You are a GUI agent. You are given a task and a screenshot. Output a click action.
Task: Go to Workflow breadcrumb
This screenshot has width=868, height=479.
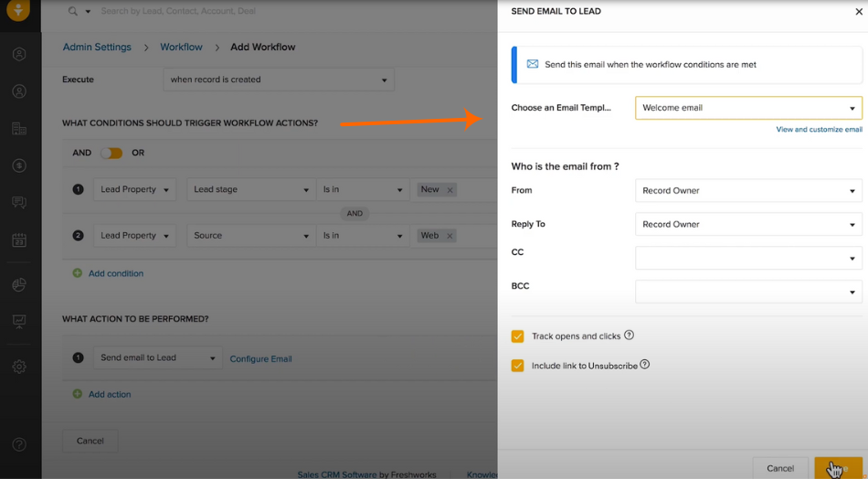181,47
